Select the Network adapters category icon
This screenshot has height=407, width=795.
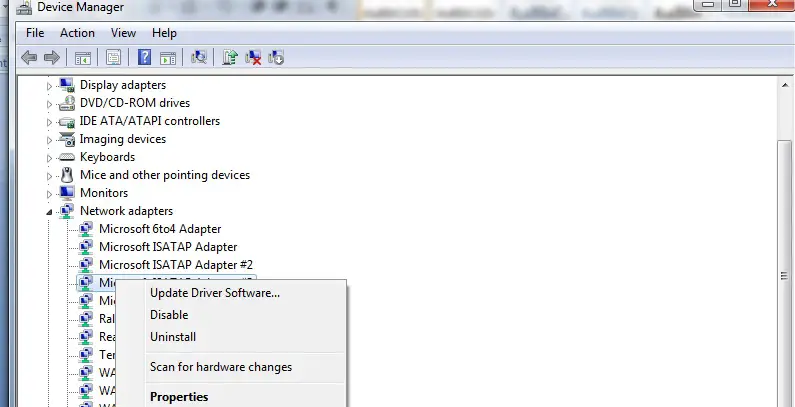pyautogui.click(x=66, y=211)
